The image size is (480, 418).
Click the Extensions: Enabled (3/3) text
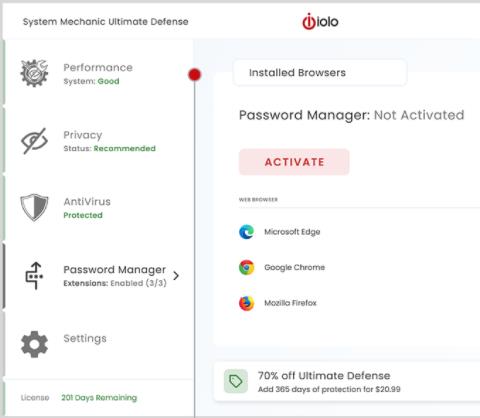tap(115, 283)
